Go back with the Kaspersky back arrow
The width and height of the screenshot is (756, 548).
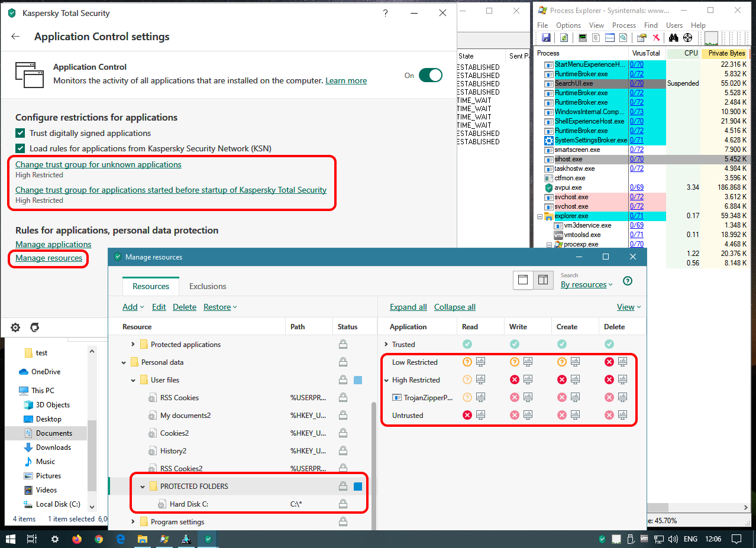pyautogui.click(x=16, y=37)
